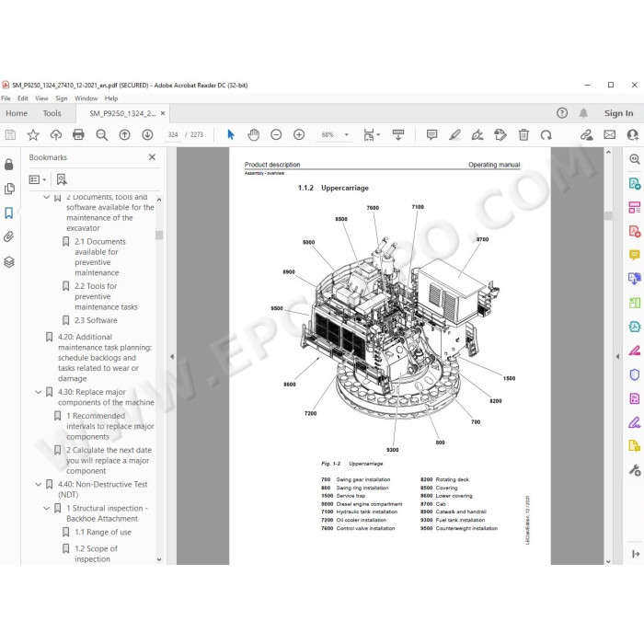This screenshot has width=644, height=644.
Task: Collapse the '2 Documents, tools and software' bookmark
Action: point(46,197)
